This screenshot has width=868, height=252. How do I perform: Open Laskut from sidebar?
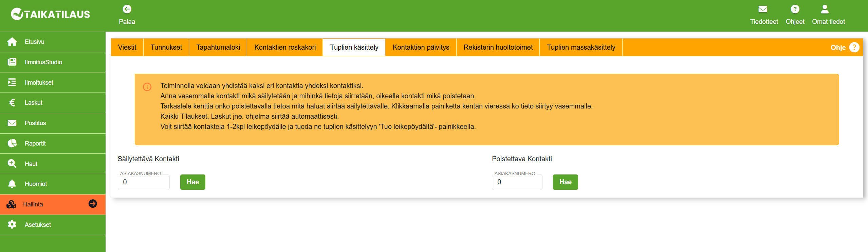pos(53,103)
